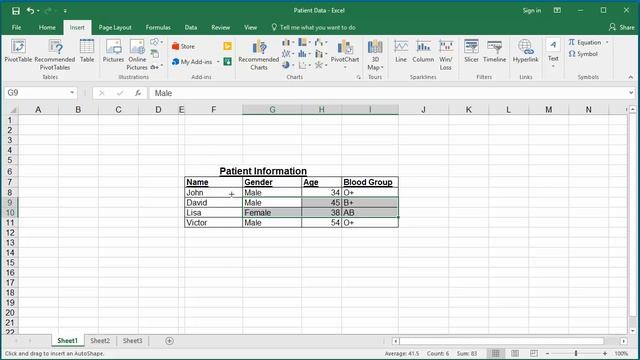Open Recommended PivotTables
640x360 pixels.
coord(55,55)
